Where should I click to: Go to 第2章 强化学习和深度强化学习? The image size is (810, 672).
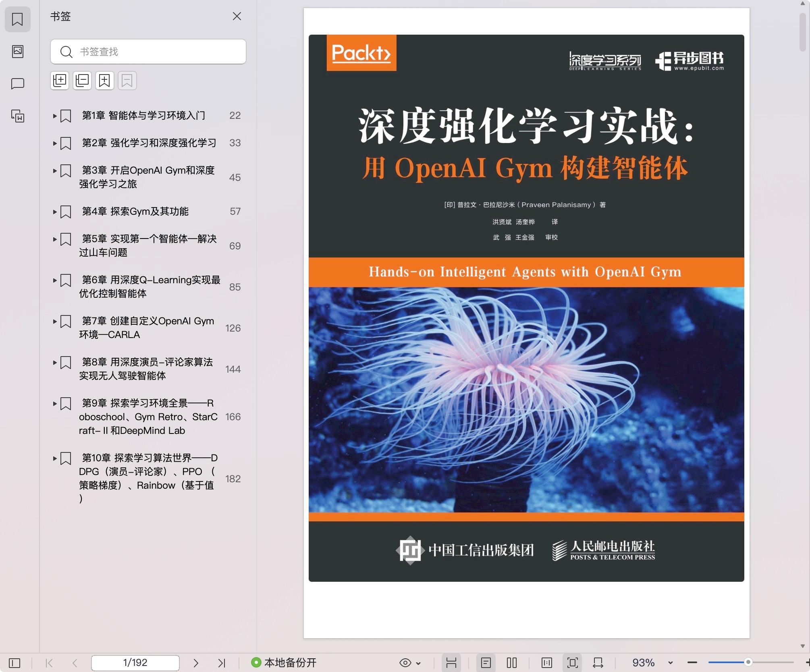(149, 143)
